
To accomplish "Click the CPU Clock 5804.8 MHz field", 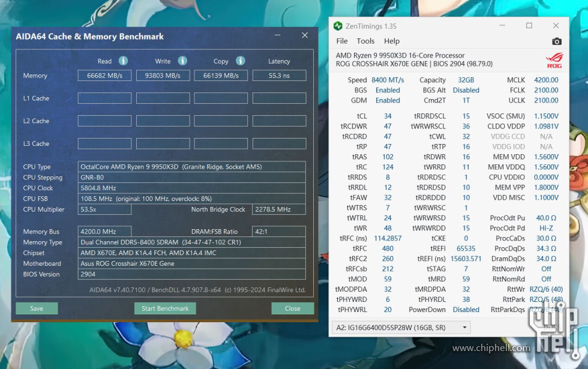I will point(191,188).
